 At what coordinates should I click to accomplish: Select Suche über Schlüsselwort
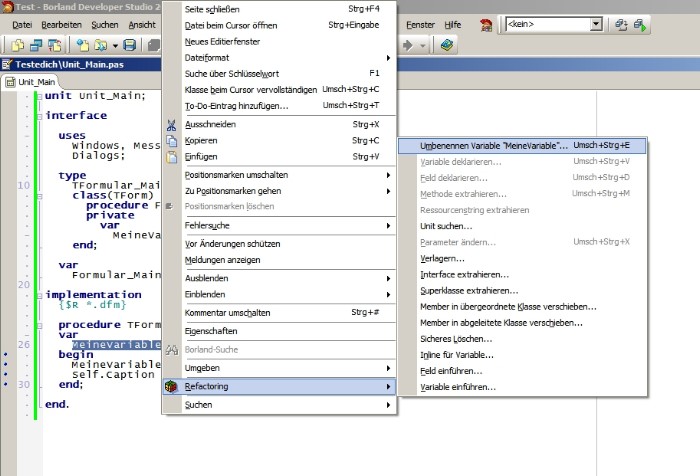tap(280, 74)
